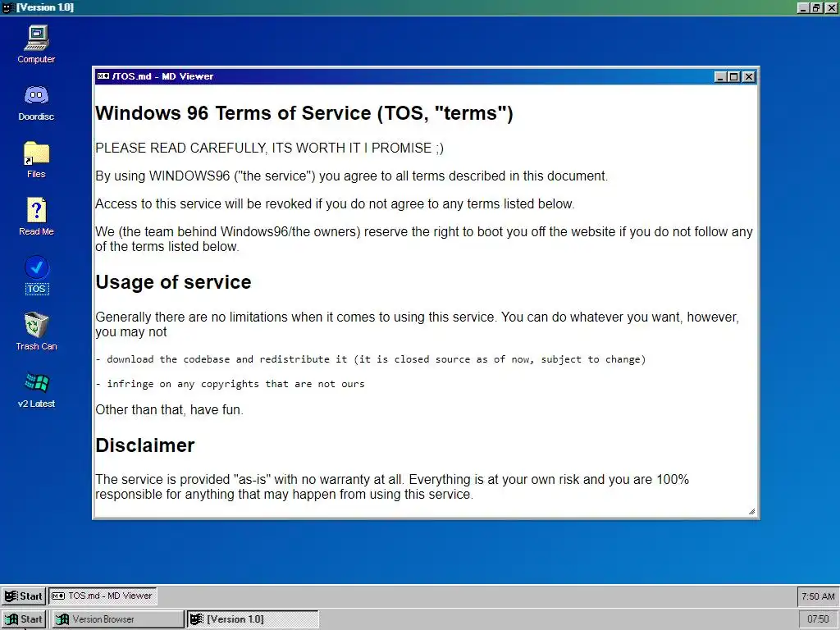The height and width of the screenshot is (630, 840).
Task: Click the 7:50 AM inner taskbar clock
Action: tap(818, 596)
